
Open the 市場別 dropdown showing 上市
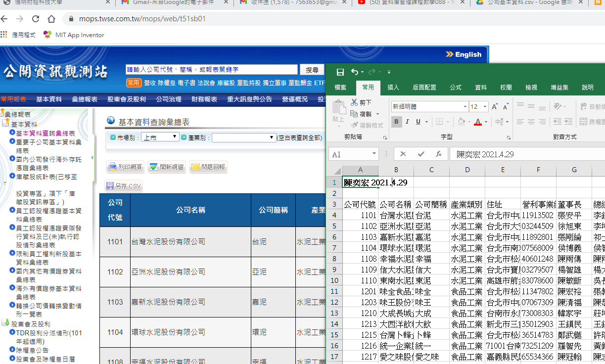tap(160, 137)
